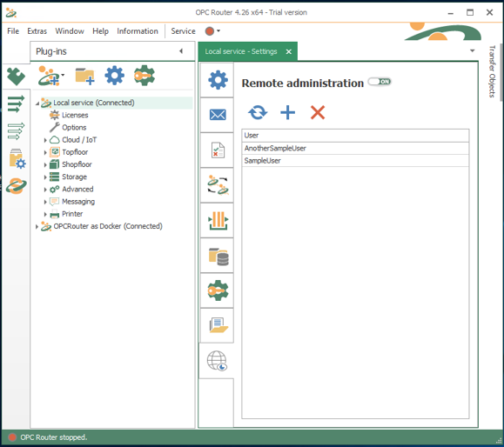
Task: Click the add service connection icon
Action: (49, 76)
